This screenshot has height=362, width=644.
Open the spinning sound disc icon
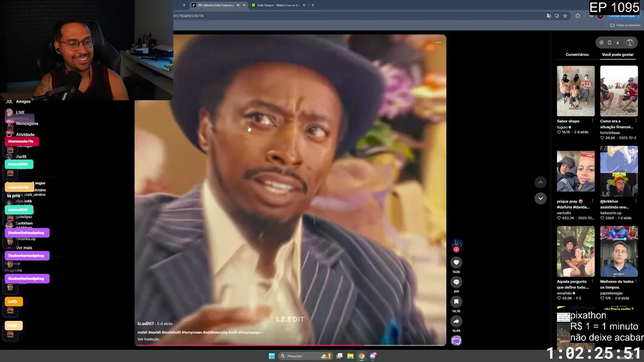pos(456,341)
